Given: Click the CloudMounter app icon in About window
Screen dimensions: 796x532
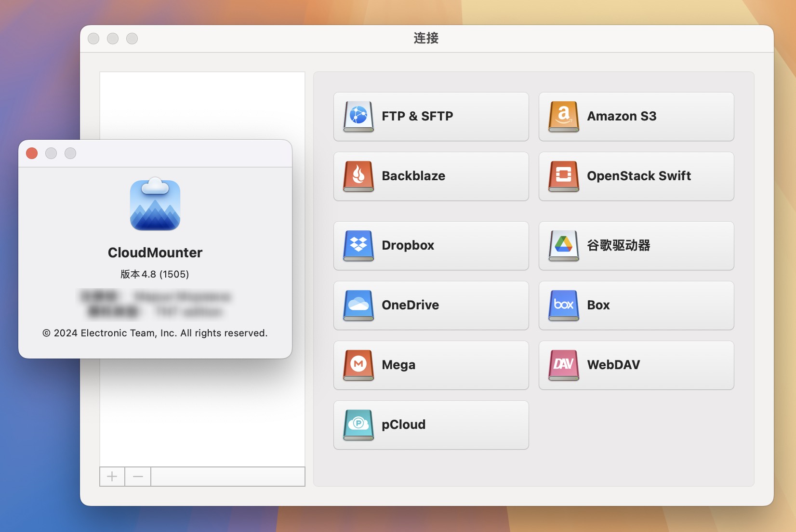Looking at the screenshot, I should [x=155, y=204].
